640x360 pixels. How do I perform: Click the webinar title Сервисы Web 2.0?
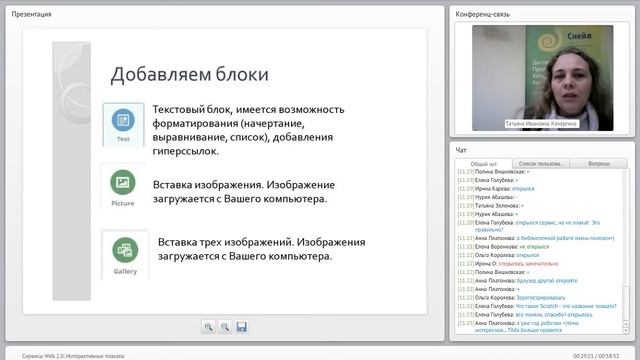click(73, 356)
